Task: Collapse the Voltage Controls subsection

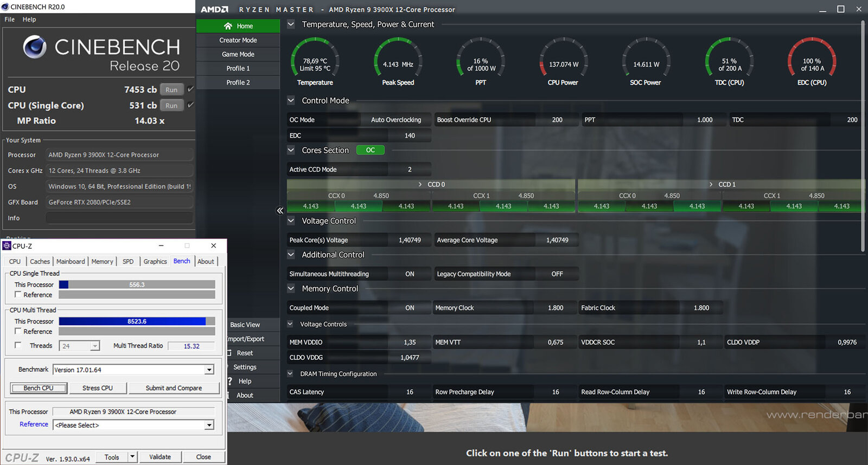Action: [x=290, y=324]
